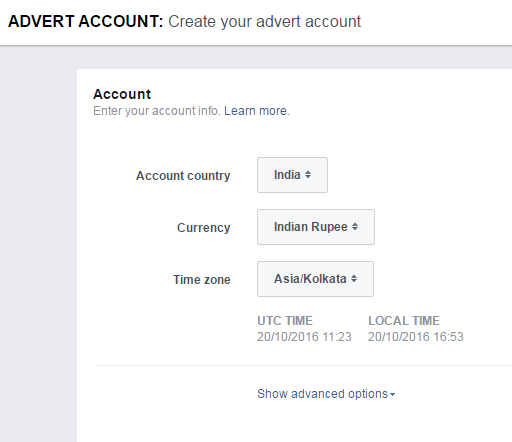Screen dimensions: 512x442
Task: Click the UTC TIME heading
Action: [x=285, y=321]
